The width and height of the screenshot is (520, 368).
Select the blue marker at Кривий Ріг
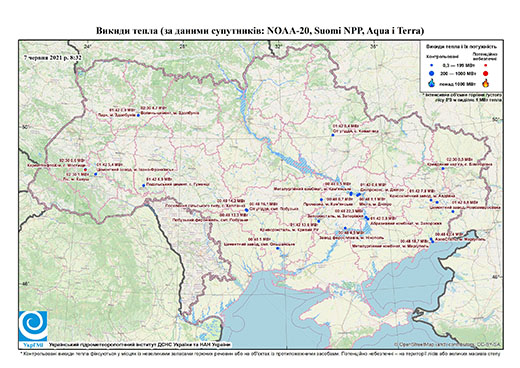(319, 221)
